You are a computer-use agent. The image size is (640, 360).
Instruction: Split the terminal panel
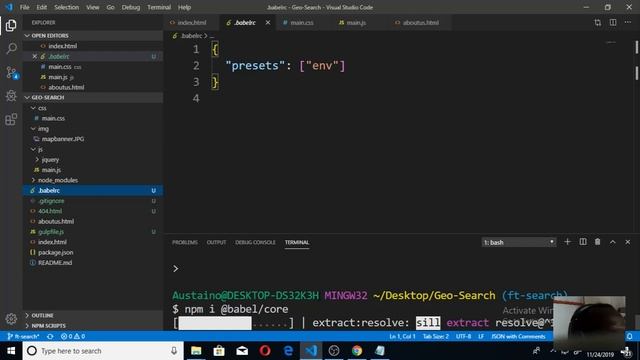(583, 242)
